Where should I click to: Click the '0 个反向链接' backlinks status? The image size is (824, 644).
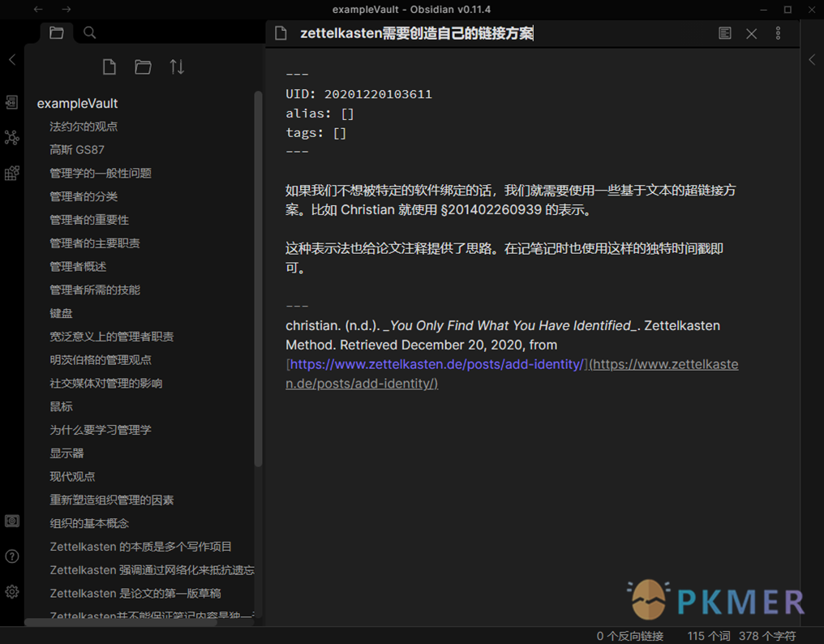629,636
